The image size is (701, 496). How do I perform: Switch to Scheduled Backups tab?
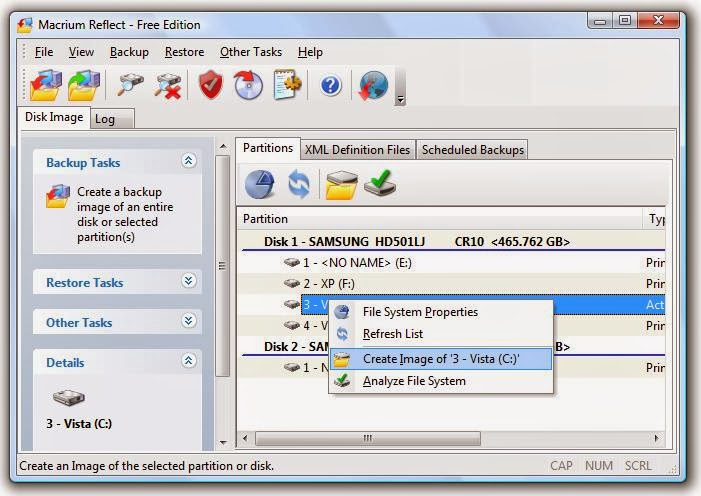tap(473, 150)
